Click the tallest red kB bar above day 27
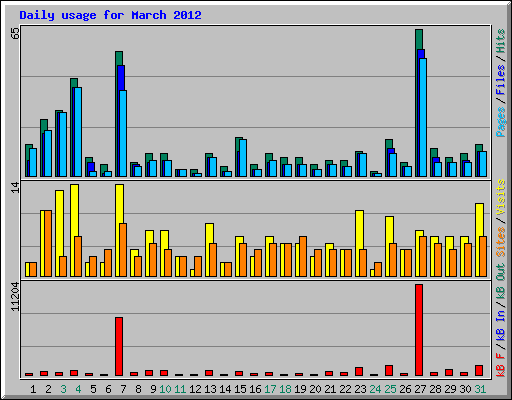 [x=419, y=330]
